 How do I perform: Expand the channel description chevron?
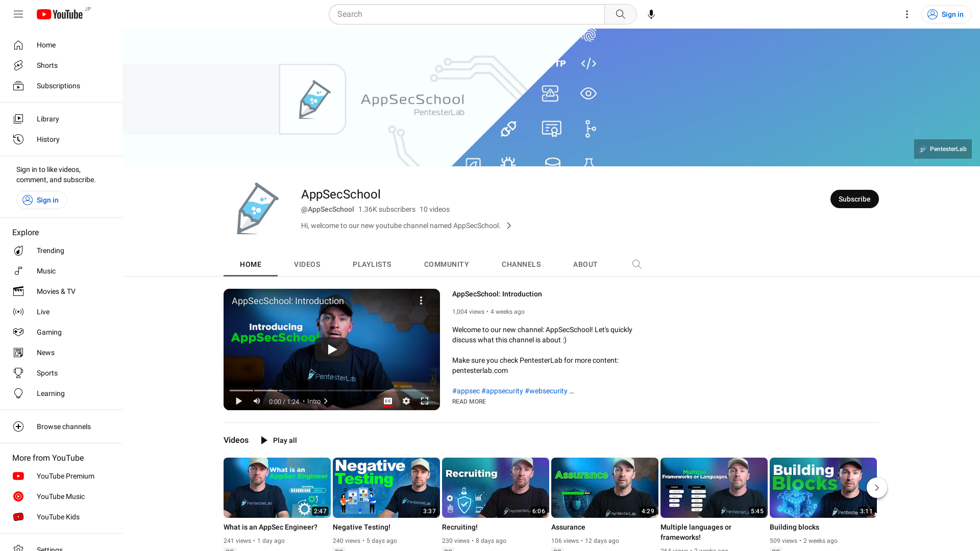pyautogui.click(x=509, y=226)
